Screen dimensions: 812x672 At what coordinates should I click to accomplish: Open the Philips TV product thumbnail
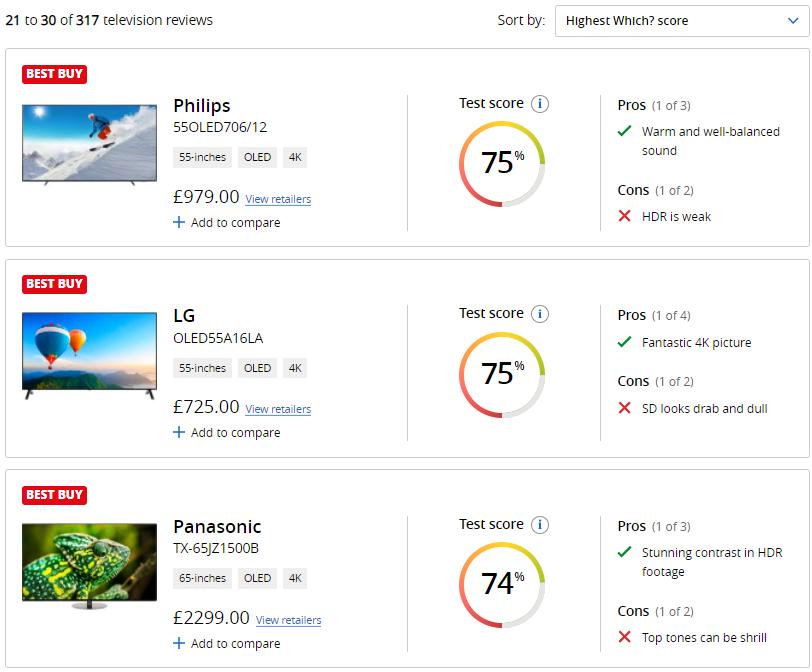coord(90,143)
